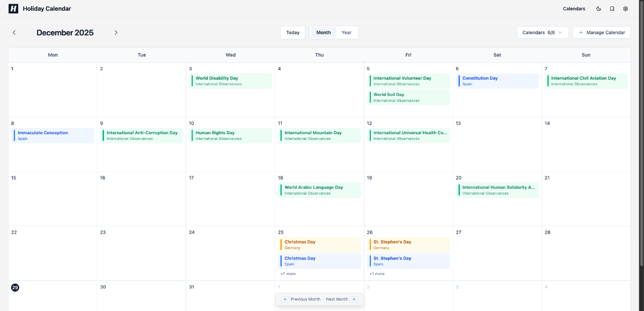Go to previous month using the left chevron
The height and width of the screenshot is (311, 644).
tap(14, 32)
